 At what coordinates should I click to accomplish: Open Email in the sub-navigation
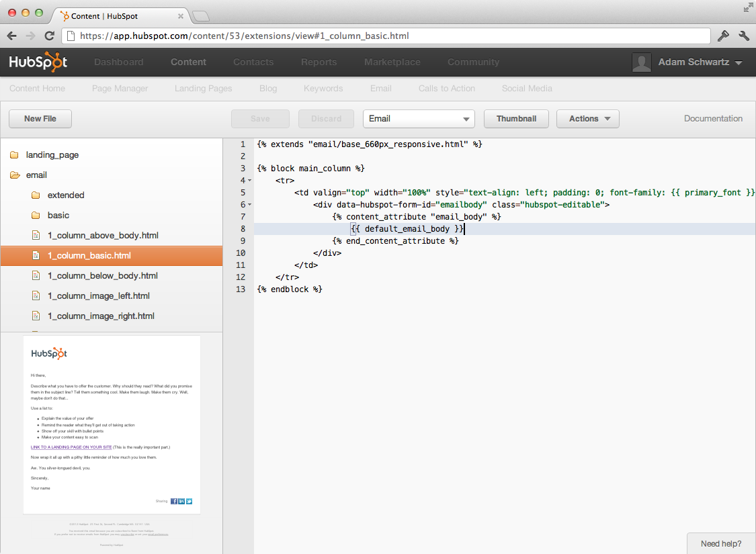click(381, 89)
